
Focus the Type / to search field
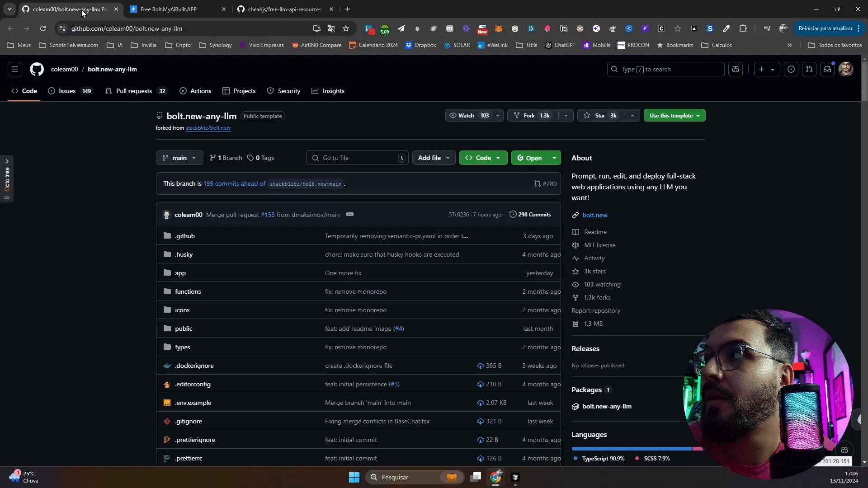(x=665, y=69)
